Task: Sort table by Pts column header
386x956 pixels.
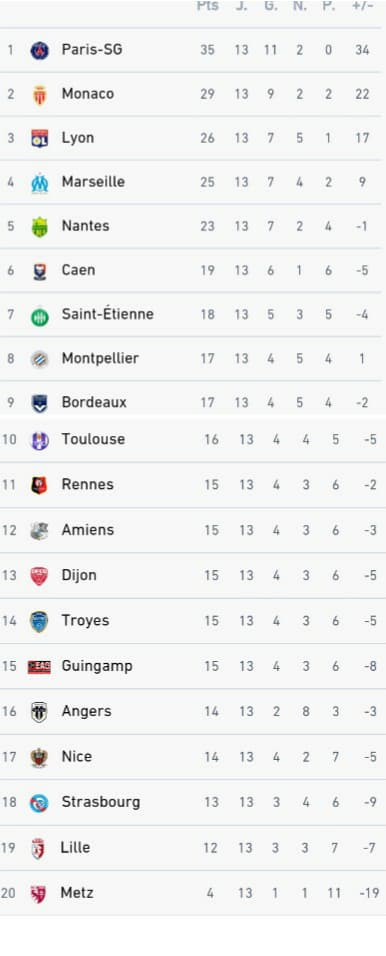Action: click(x=207, y=6)
